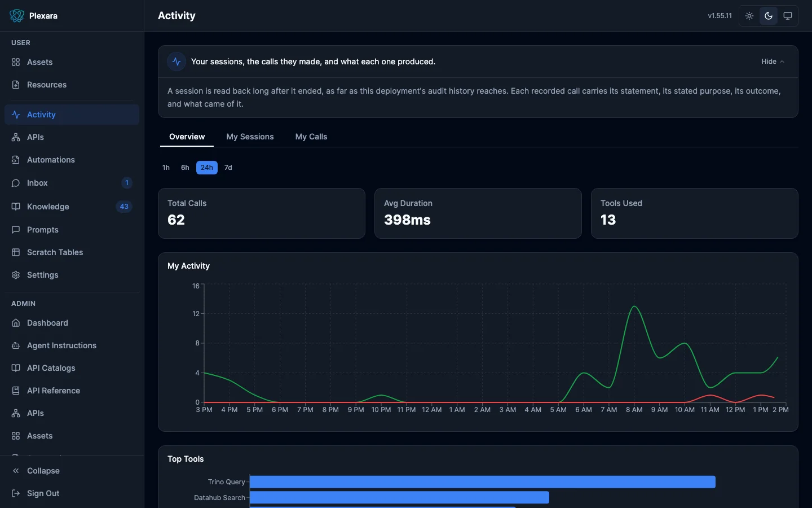This screenshot has width=812, height=508.
Task: Click the Activity pulse icon in sidebar
Action: pos(16,115)
